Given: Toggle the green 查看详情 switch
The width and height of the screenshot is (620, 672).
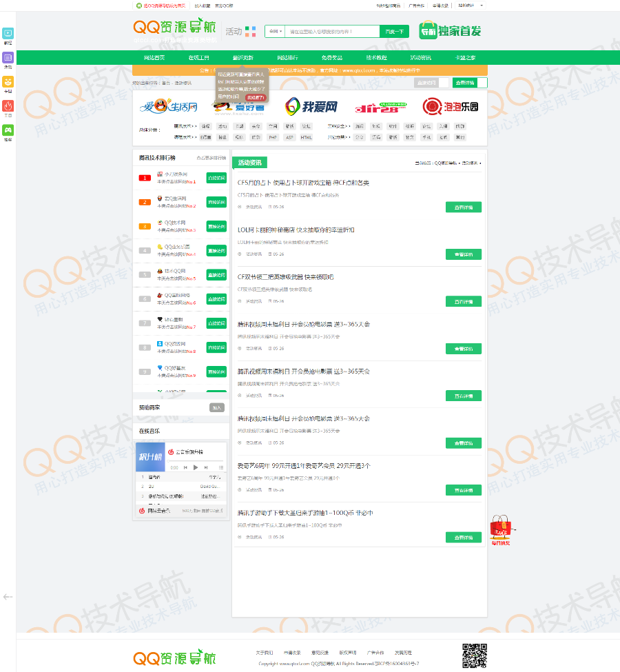Looking at the screenshot, I should [470, 83].
